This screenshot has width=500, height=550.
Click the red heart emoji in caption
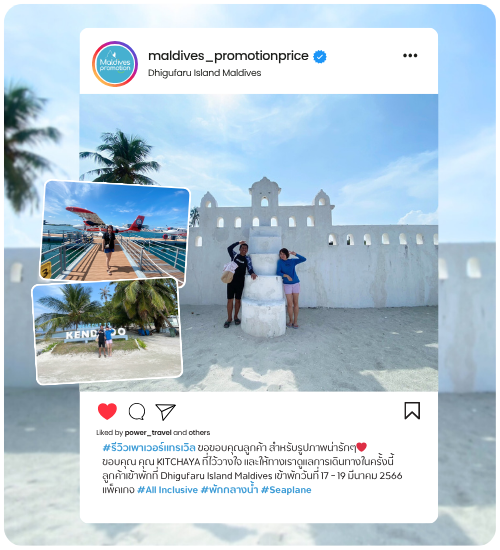pos(361,447)
